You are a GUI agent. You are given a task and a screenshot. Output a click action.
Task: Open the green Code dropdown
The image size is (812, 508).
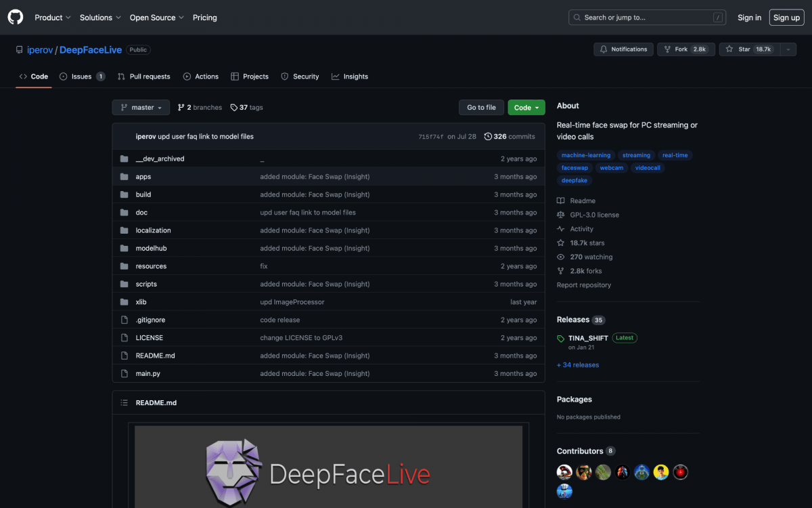[526, 107]
